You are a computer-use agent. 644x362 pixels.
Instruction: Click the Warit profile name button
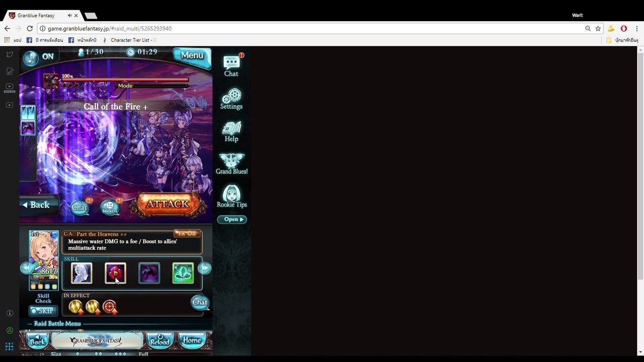tap(577, 15)
